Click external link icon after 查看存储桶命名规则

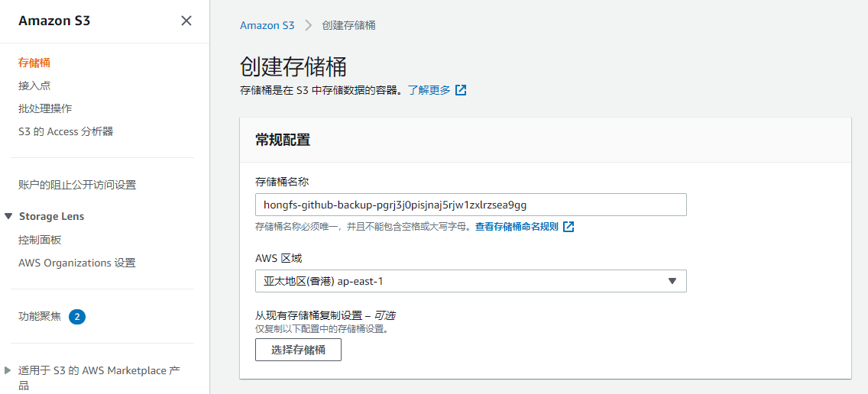coord(568,226)
